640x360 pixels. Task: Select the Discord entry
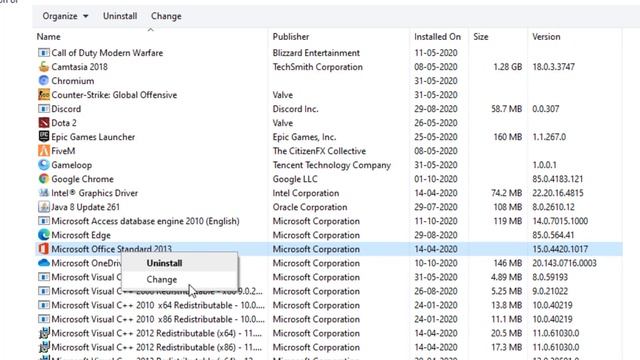click(66, 109)
